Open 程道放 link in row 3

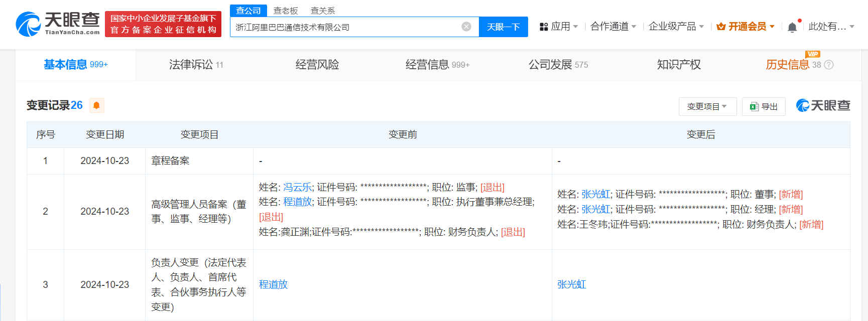(x=273, y=284)
